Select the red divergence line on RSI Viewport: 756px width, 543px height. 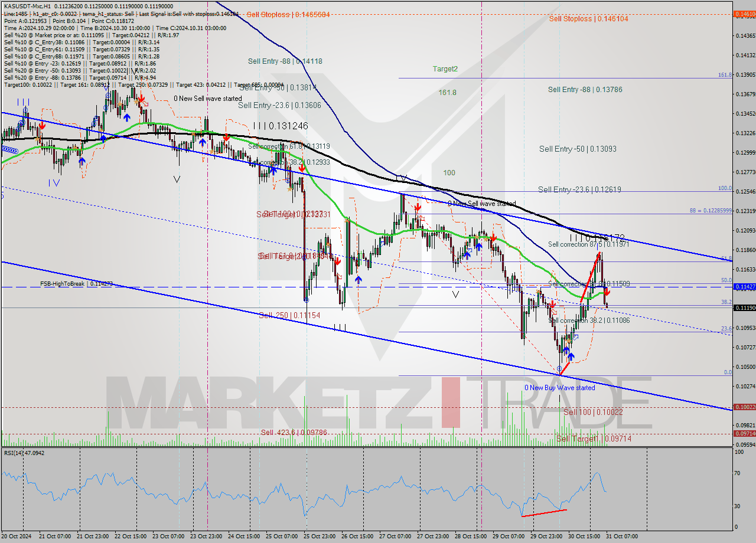click(x=544, y=513)
